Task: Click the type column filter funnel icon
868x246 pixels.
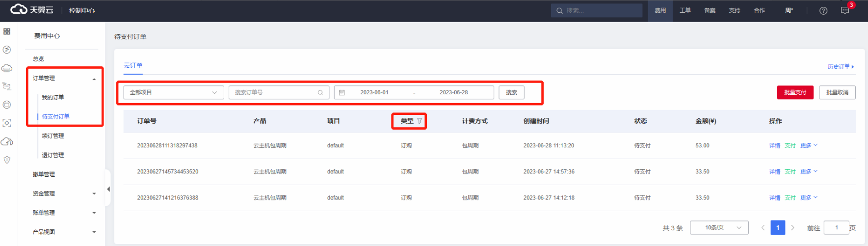Action: [420, 121]
